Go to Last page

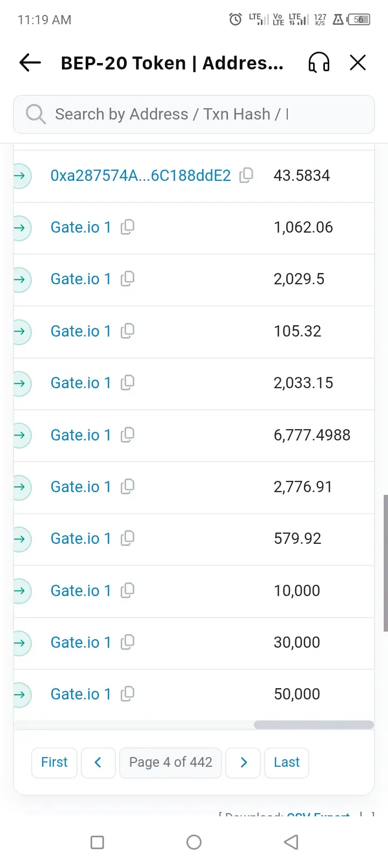pos(286,762)
